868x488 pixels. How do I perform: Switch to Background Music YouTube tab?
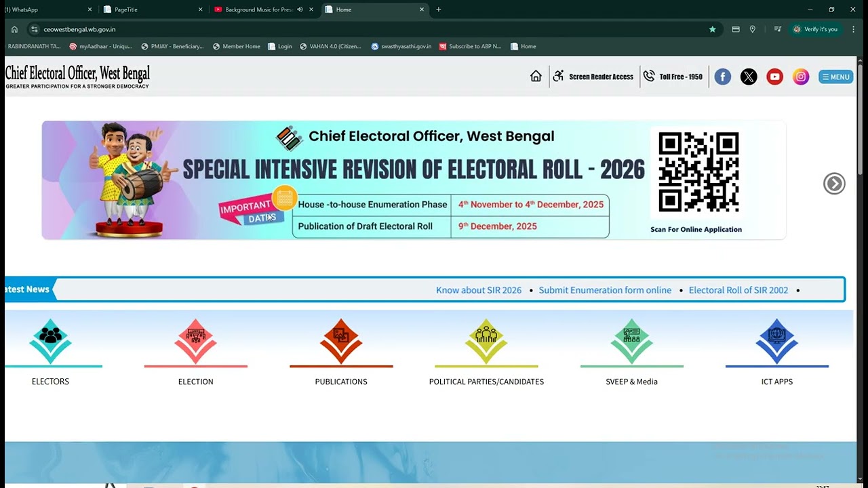click(263, 9)
